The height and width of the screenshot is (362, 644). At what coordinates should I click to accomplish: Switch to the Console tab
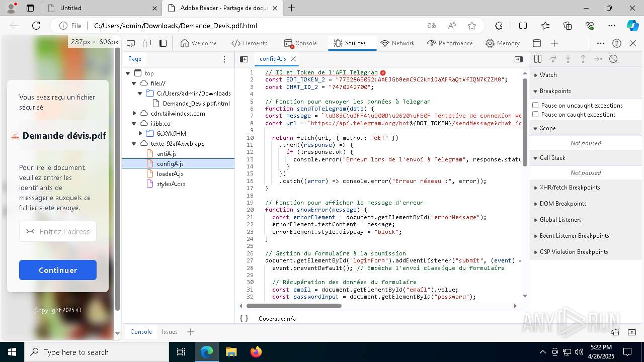pos(300,43)
